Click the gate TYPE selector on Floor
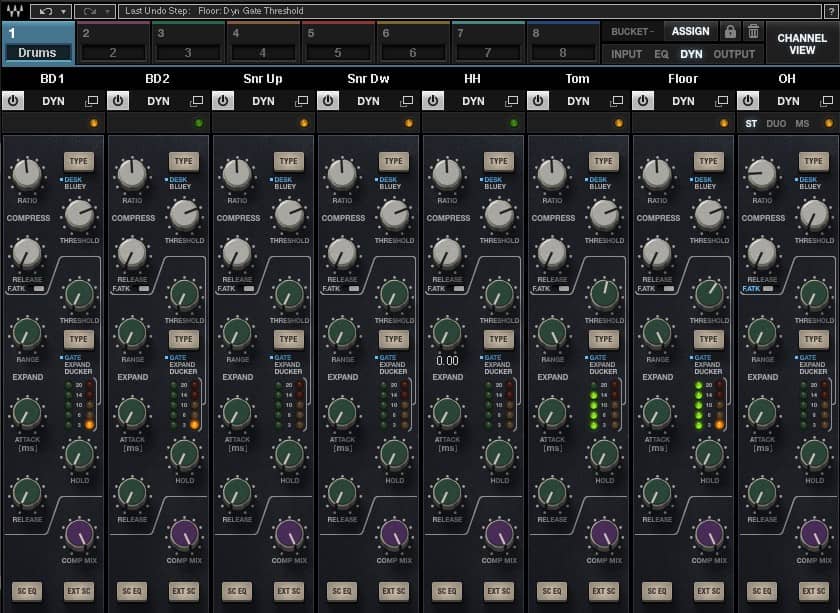 tap(708, 338)
